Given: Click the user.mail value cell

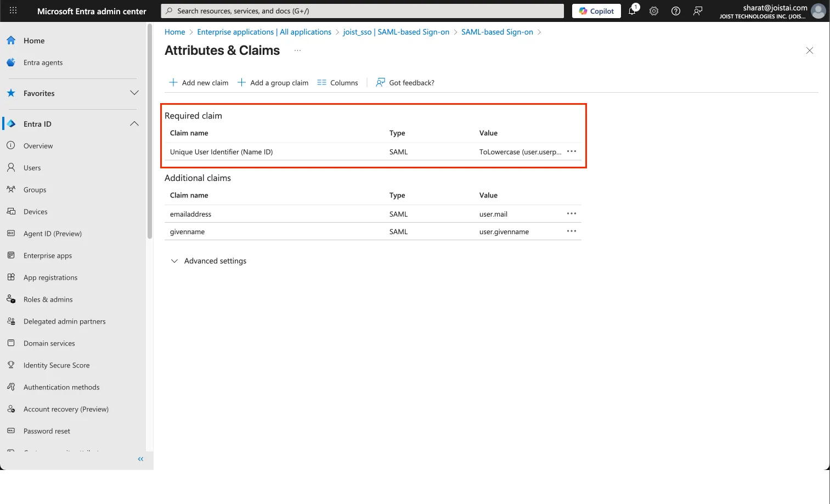Looking at the screenshot, I should tap(493, 214).
